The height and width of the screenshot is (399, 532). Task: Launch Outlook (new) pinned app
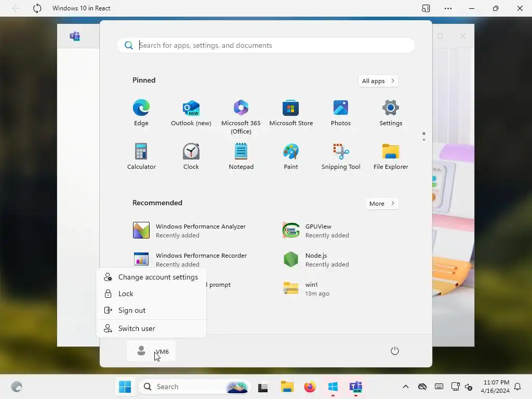point(191,113)
